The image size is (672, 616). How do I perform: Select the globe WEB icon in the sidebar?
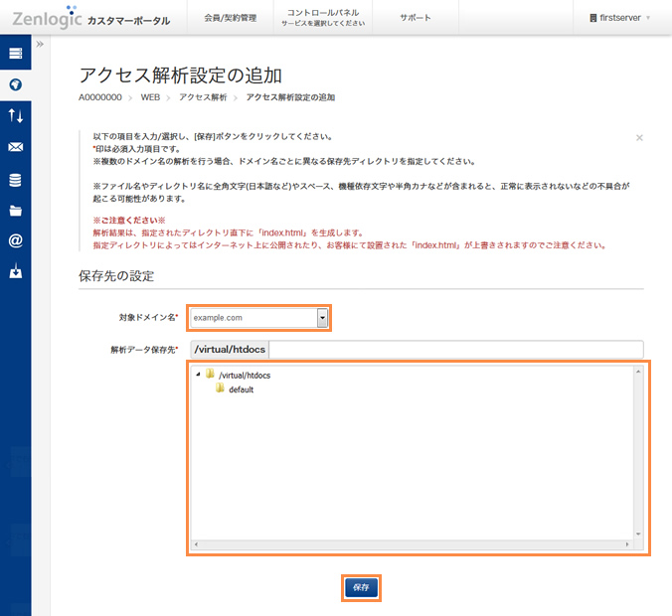pyautogui.click(x=15, y=84)
